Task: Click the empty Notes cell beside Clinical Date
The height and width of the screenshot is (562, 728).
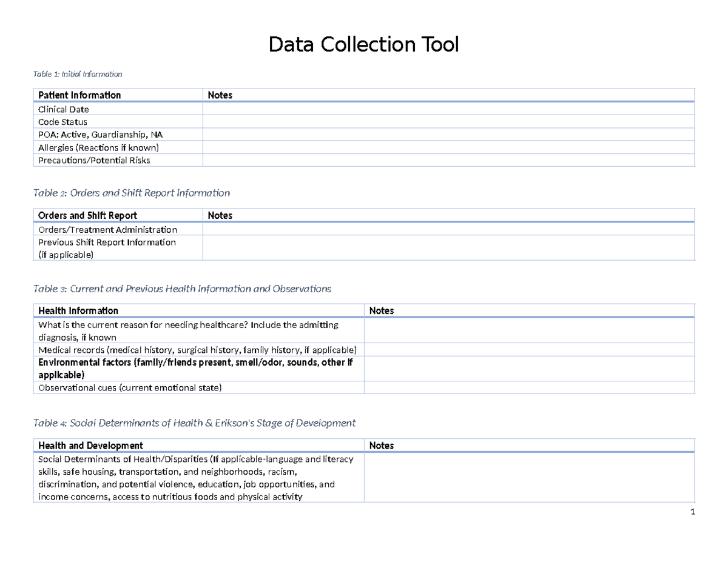Action: tap(448, 109)
